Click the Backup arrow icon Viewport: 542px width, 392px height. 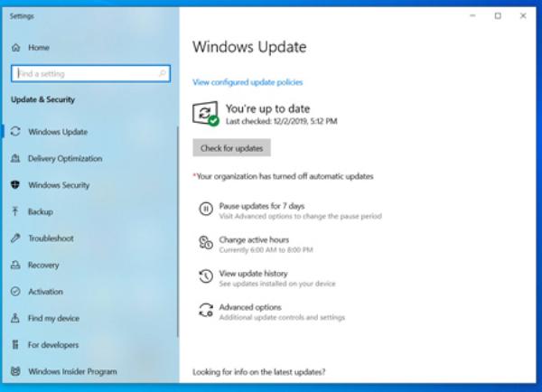click(x=15, y=211)
